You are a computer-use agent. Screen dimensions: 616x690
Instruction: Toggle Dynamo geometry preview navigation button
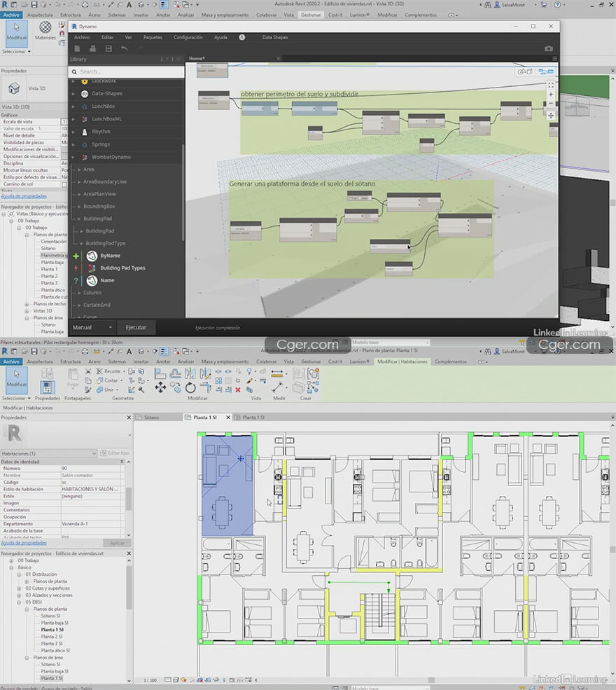[x=525, y=71]
